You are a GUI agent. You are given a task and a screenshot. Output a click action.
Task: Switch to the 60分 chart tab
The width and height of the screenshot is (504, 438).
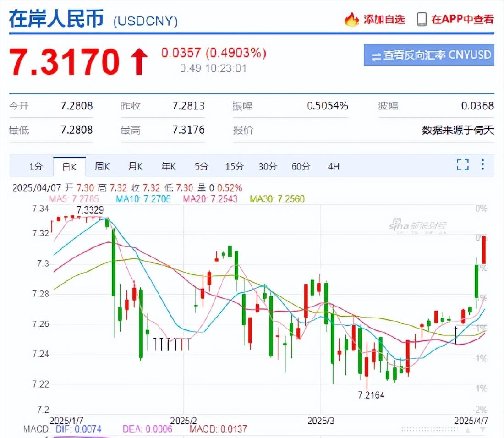point(301,166)
